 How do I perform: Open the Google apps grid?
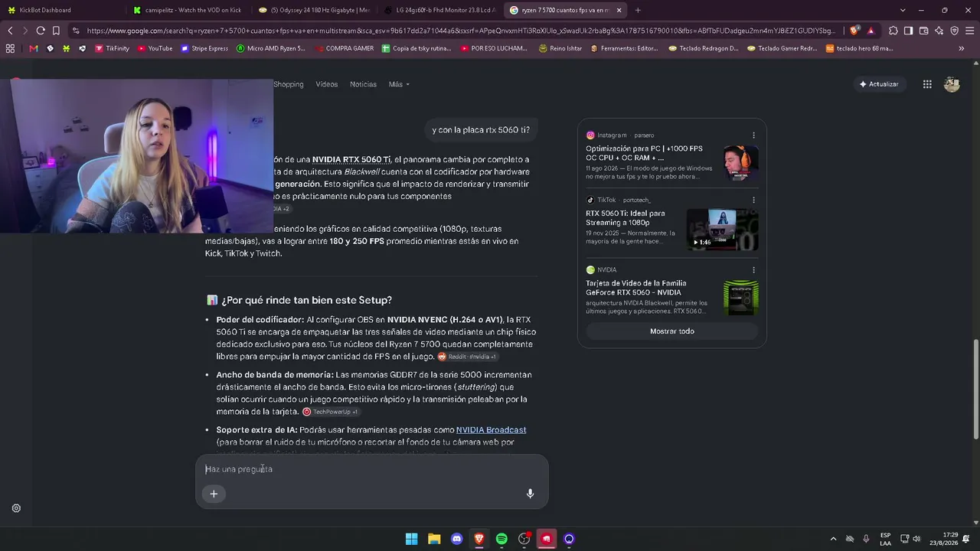pos(927,84)
